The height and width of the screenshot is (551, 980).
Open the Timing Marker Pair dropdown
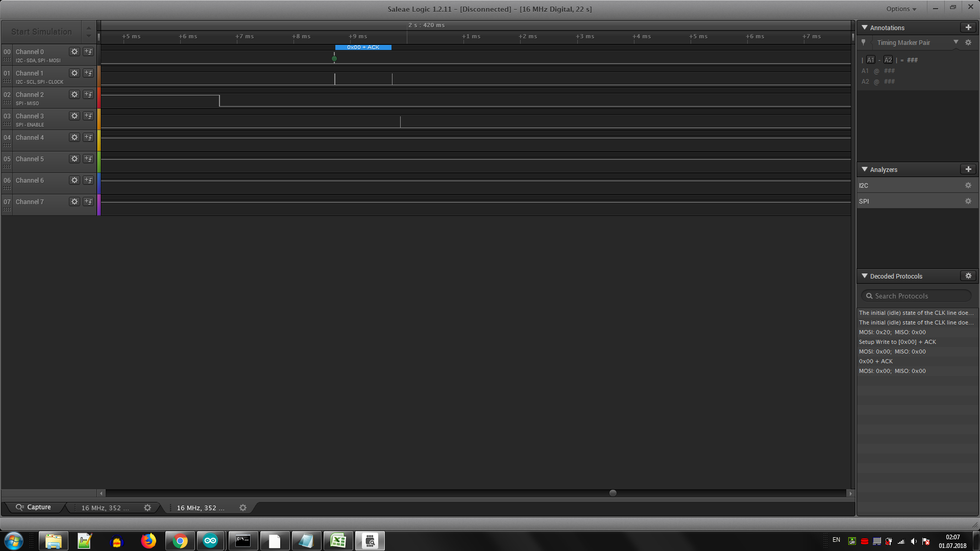tap(955, 42)
